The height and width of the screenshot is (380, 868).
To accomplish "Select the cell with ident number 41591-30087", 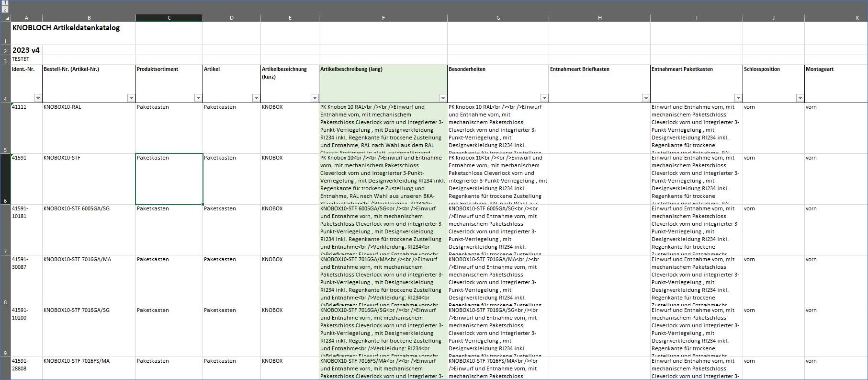I will click(x=26, y=263).
